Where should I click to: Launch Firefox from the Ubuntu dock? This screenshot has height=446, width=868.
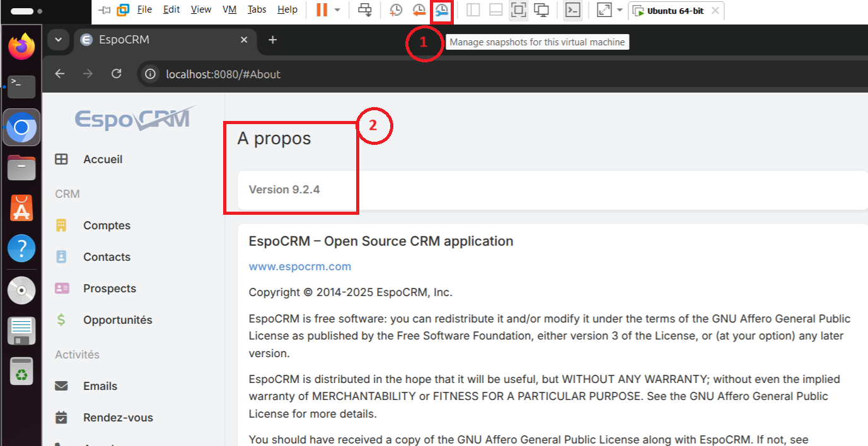pos(21,47)
